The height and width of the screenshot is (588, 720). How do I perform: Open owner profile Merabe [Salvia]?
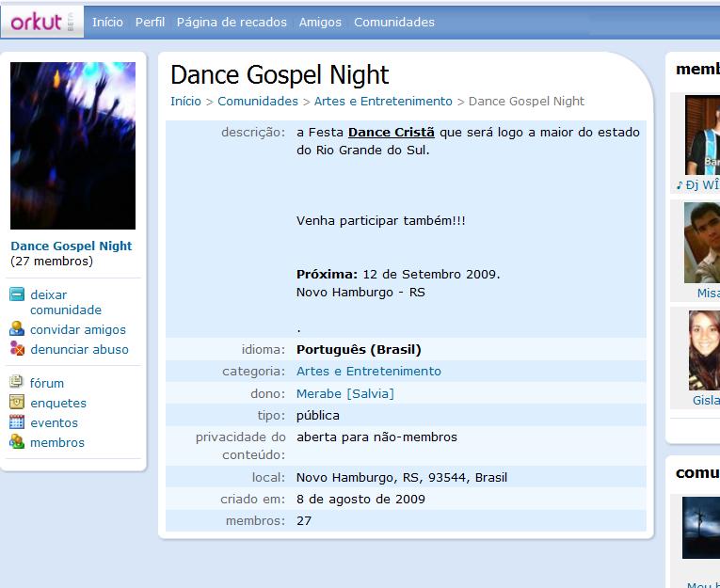click(344, 393)
